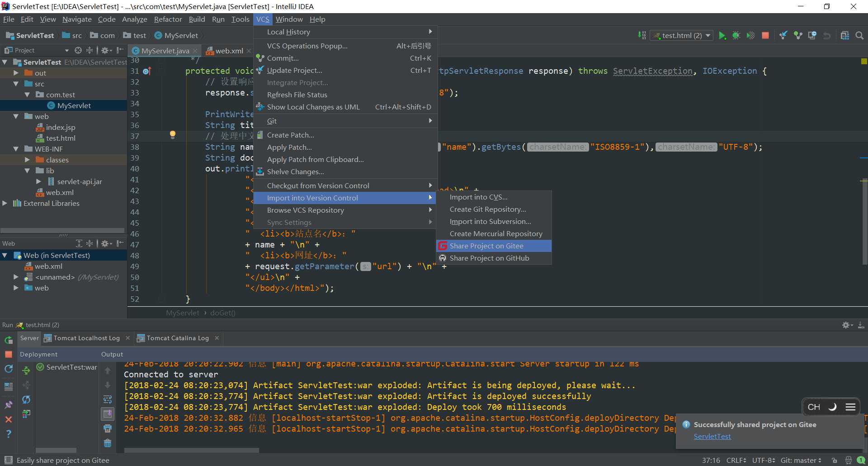Click Scroll from Source in Project panel
This screenshot has height=466, width=868.
point(78,50)
